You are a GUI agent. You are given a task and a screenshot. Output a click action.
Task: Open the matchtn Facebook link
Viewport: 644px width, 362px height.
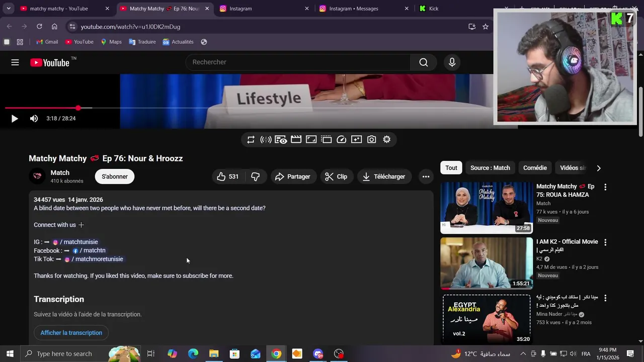tap(89, 250)
